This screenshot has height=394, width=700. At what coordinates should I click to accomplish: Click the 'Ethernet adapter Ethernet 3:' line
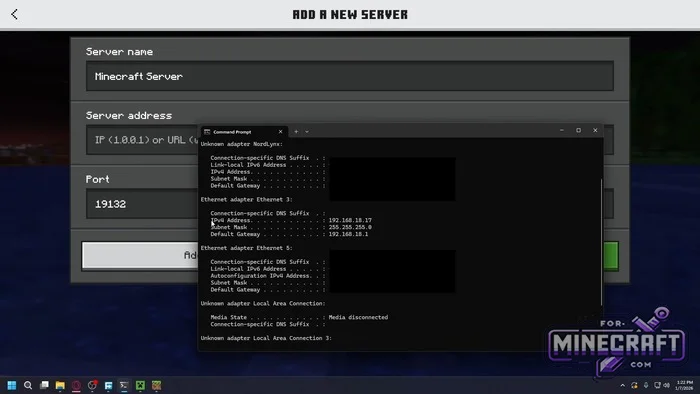pyautogui.click(x=246, y=199)
